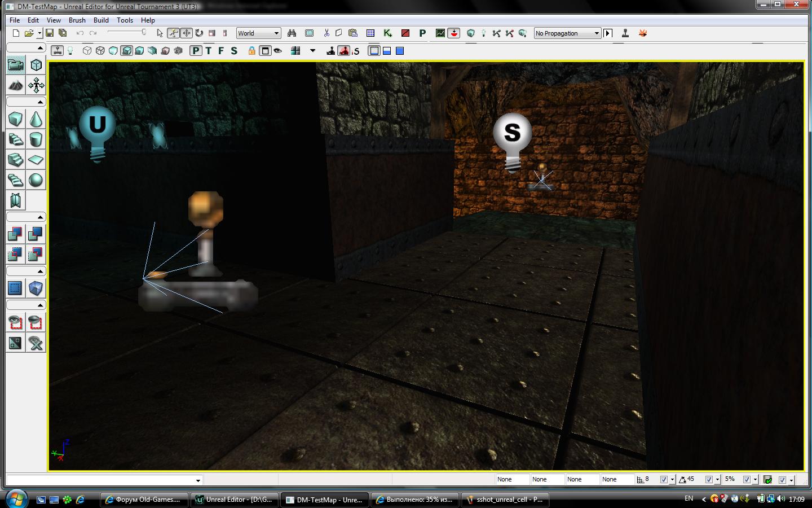Click CSG Add icon

click(16, 234)
